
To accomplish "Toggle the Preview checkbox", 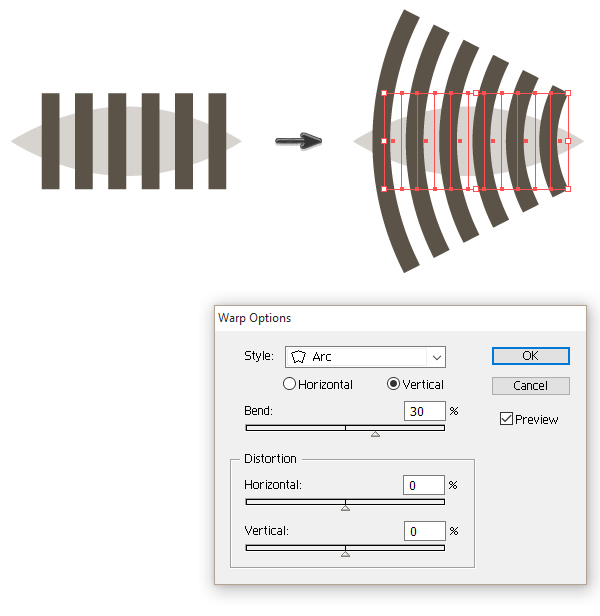I will (x=506, y=419).
